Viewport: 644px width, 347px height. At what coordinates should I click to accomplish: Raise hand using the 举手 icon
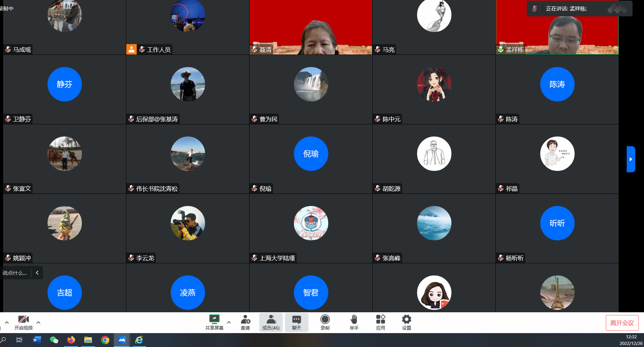pos(354,322)
